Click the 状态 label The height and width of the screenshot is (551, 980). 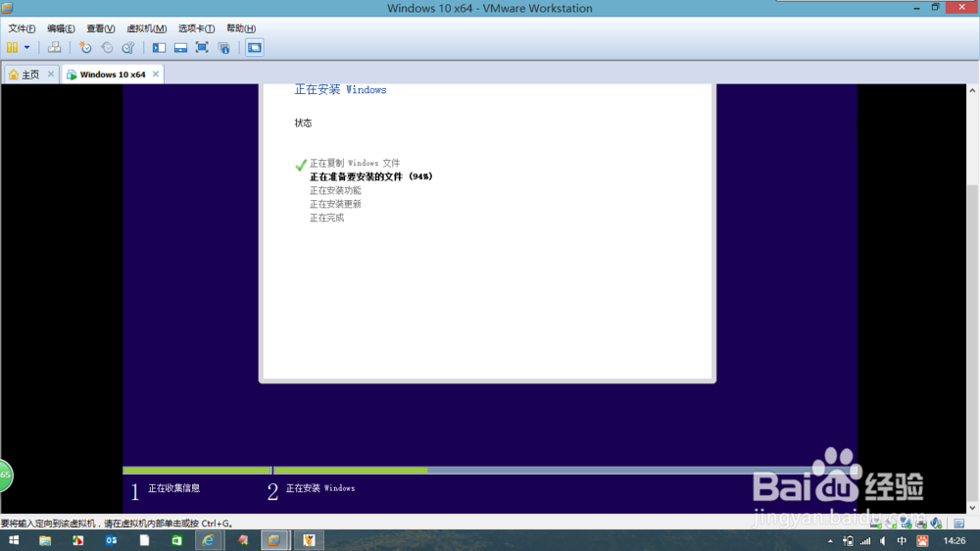click(x=303, y=123)
